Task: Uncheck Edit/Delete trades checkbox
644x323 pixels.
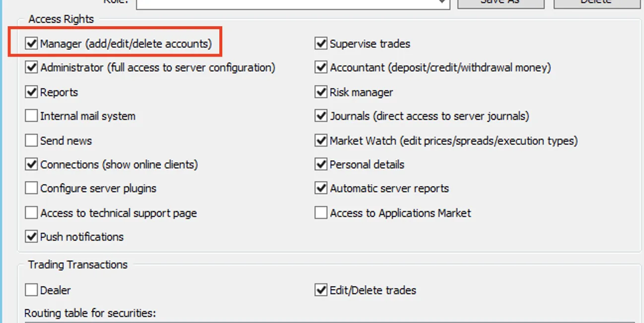Action: [x=321, y=290]
